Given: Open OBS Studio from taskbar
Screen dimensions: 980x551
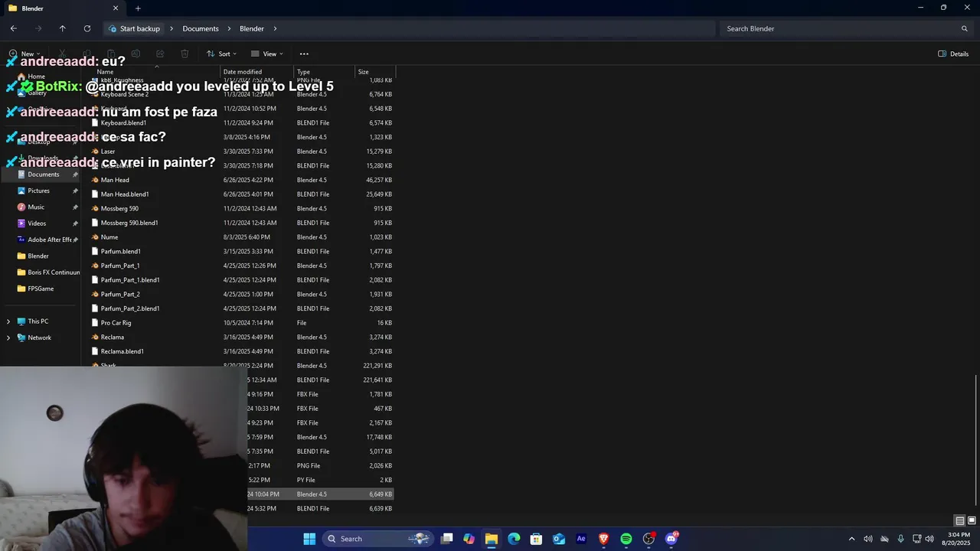Looking at the screenshot, I should pyautogui.click(x=648, y=539).
